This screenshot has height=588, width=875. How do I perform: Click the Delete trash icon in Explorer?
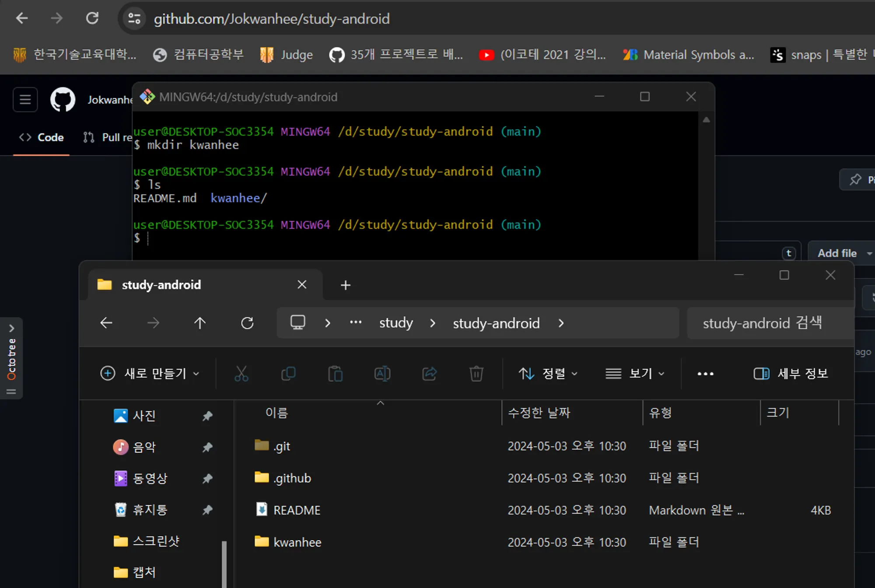(x=476, y=373)
